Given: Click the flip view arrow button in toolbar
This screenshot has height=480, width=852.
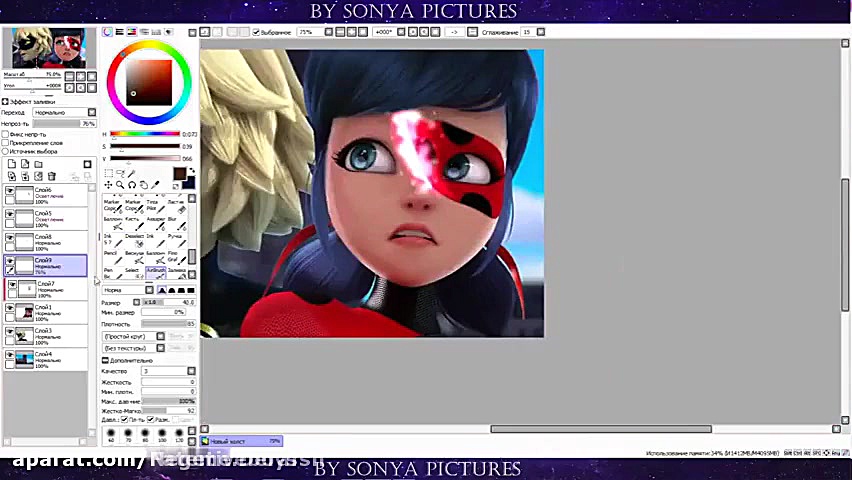Looking at the screenshot, I should tap(454, 32).
